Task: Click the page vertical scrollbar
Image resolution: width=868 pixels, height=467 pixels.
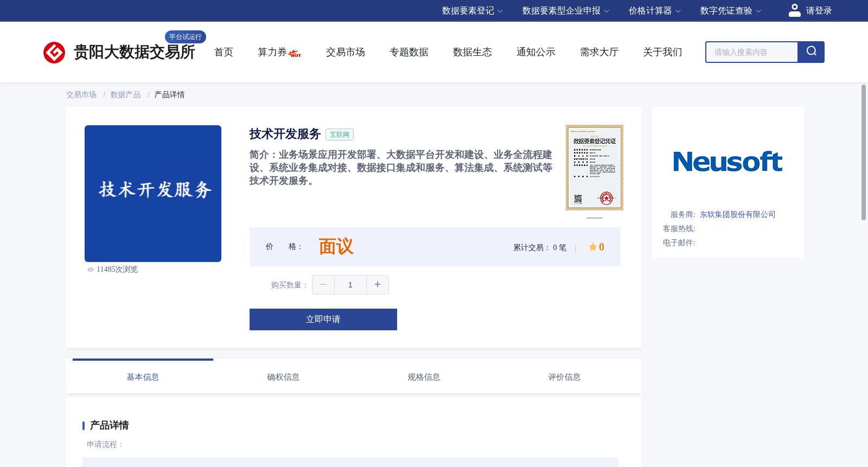Action: click(x=864, y=152)
